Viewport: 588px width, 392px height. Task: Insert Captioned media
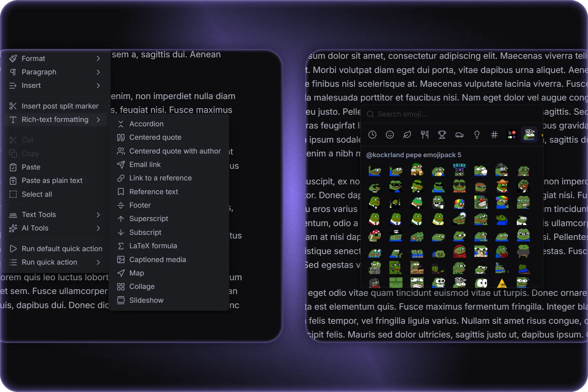169,260
